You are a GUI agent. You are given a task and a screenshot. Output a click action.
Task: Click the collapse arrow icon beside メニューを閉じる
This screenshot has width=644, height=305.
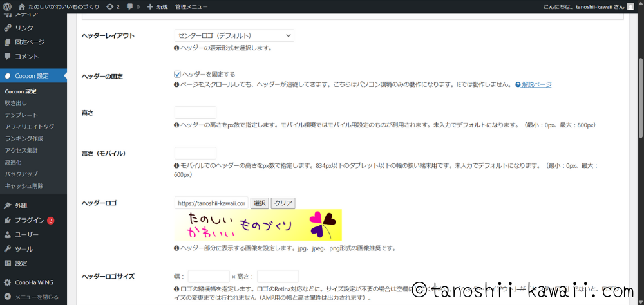pos(7,297)
